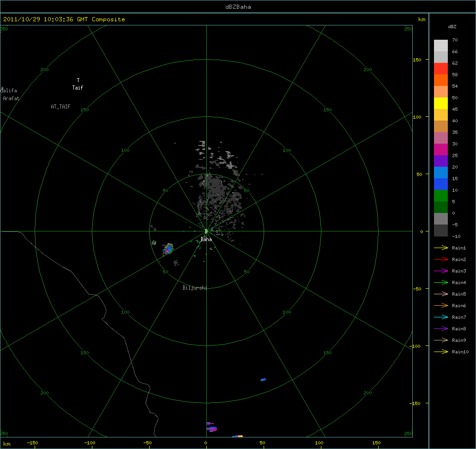Click the green 10–5 dBZ swatch

coord(441,196)
